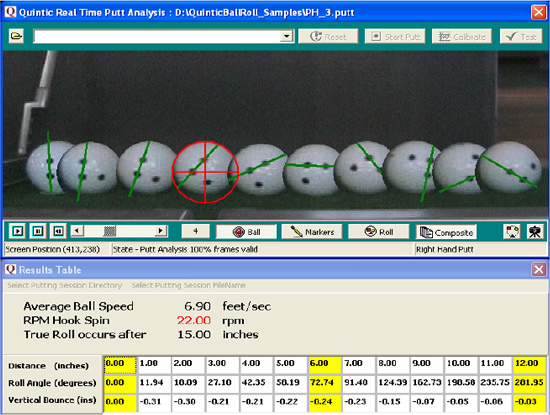The height and width of the screenshot is (415, 550).
Task: Click the Q icon in Results Table title bar
Action: 10,269
